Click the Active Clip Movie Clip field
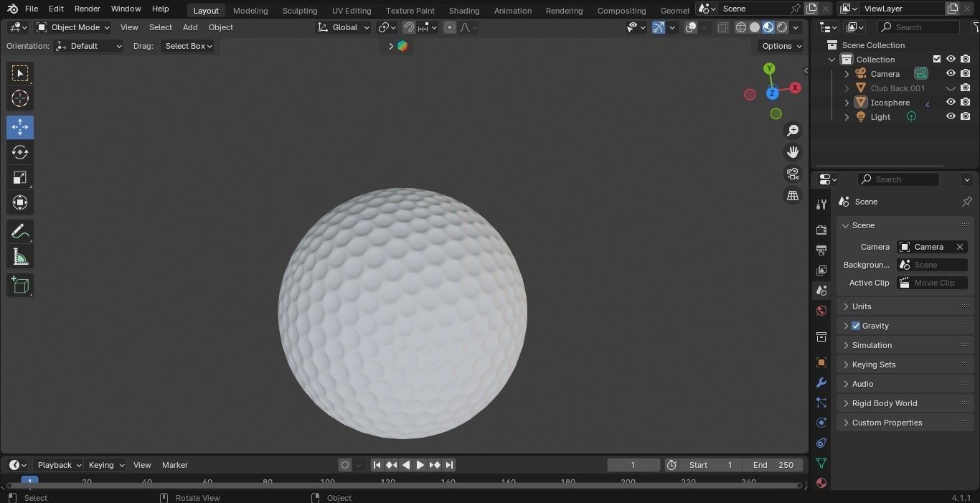This screenshot has width=980, height=503. click(932, 283)
